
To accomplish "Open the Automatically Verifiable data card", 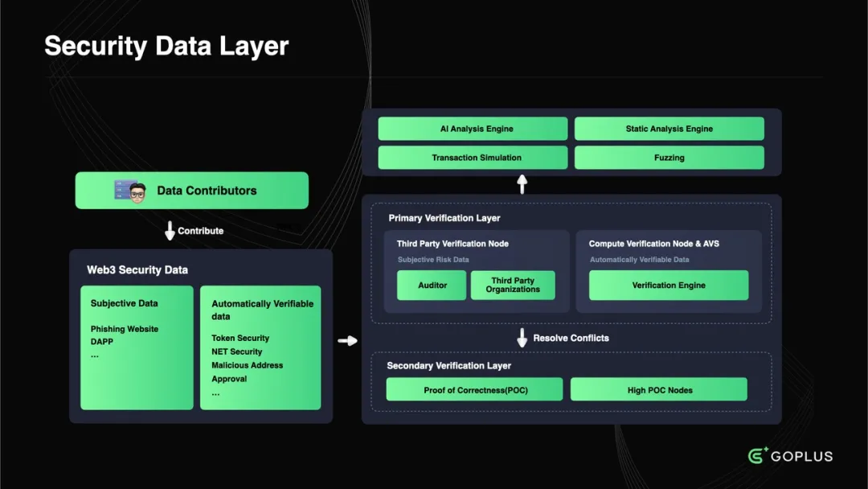I will (260, 347).
